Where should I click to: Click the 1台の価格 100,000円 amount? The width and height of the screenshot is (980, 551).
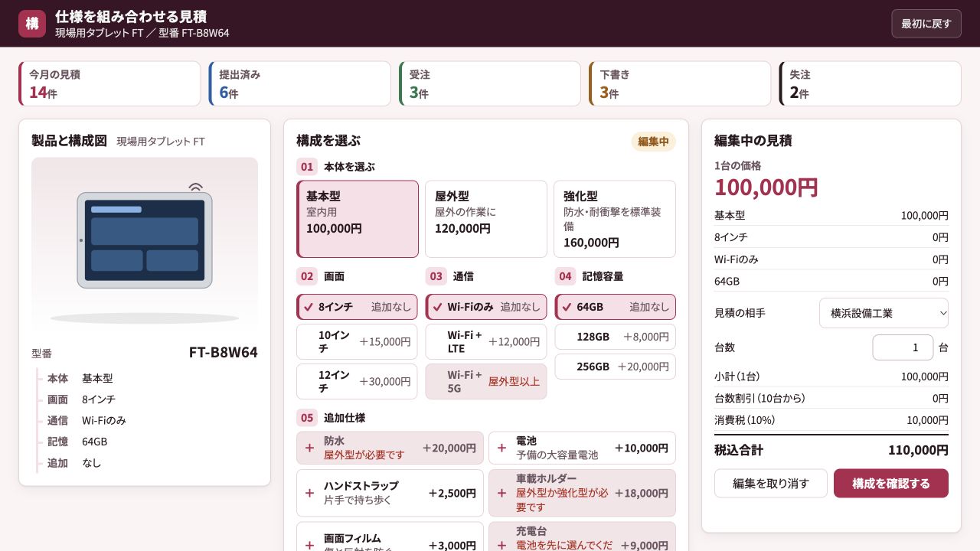[x=766, y=187]
